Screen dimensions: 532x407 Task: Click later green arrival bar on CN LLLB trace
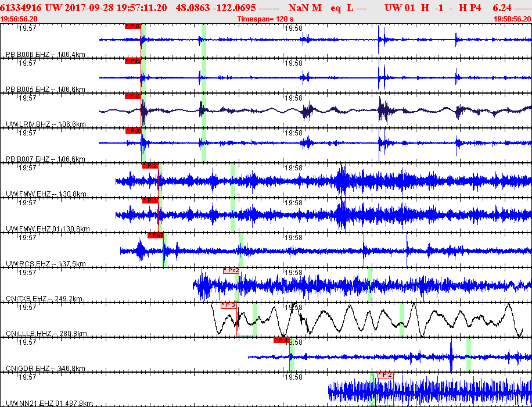(402, 320)
